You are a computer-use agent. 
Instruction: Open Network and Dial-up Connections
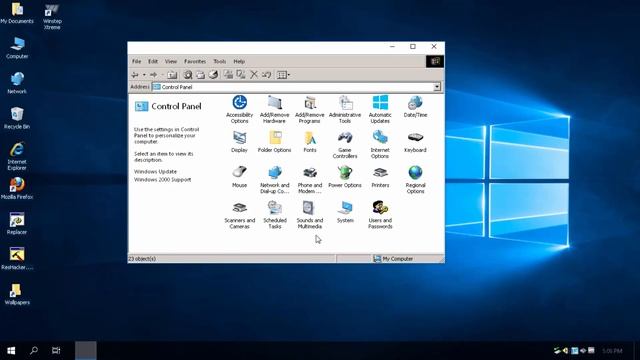(274, 180)
